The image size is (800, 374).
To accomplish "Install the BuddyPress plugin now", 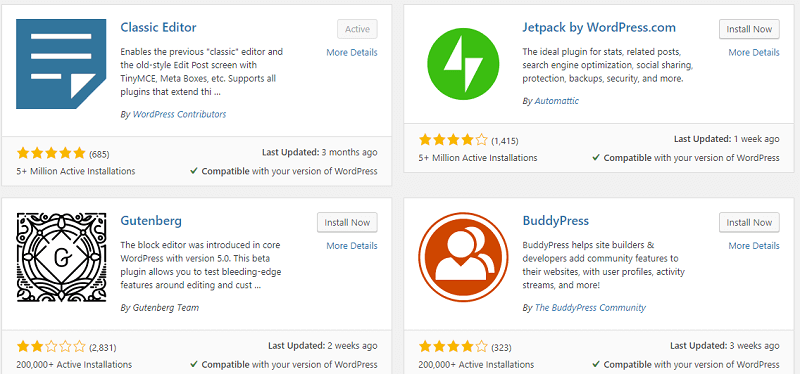I will click(x=749, y=222).
